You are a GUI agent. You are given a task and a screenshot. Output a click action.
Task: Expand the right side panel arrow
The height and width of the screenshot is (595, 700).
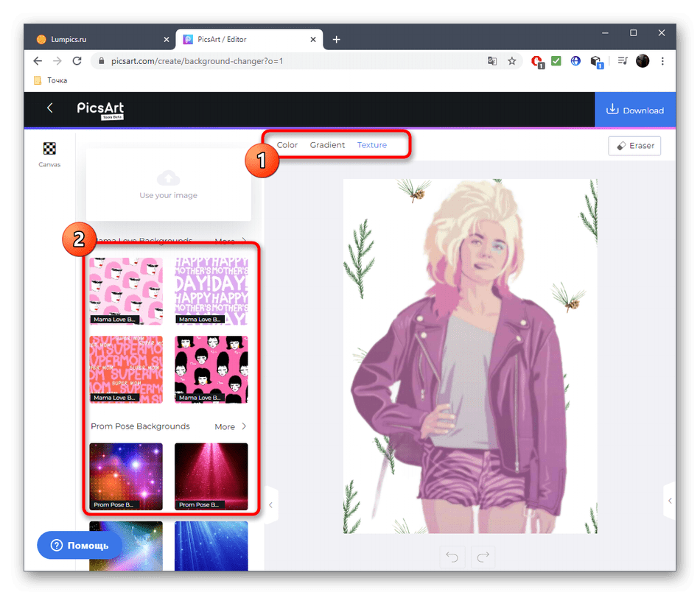point(669,501)
